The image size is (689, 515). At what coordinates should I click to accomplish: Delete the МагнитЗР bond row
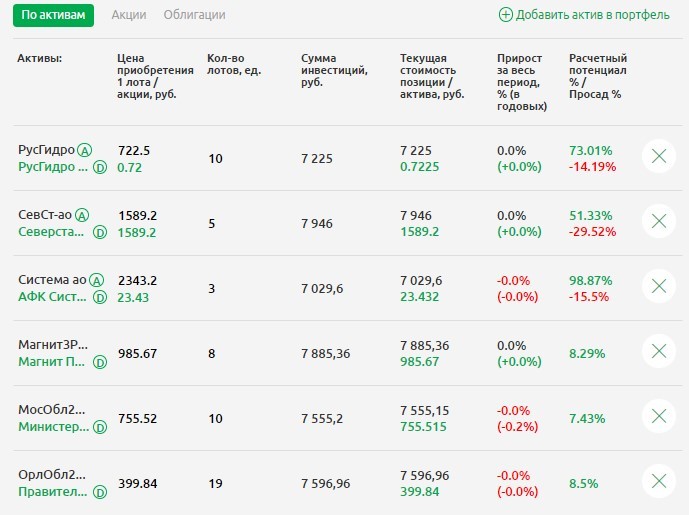[658, 351]
